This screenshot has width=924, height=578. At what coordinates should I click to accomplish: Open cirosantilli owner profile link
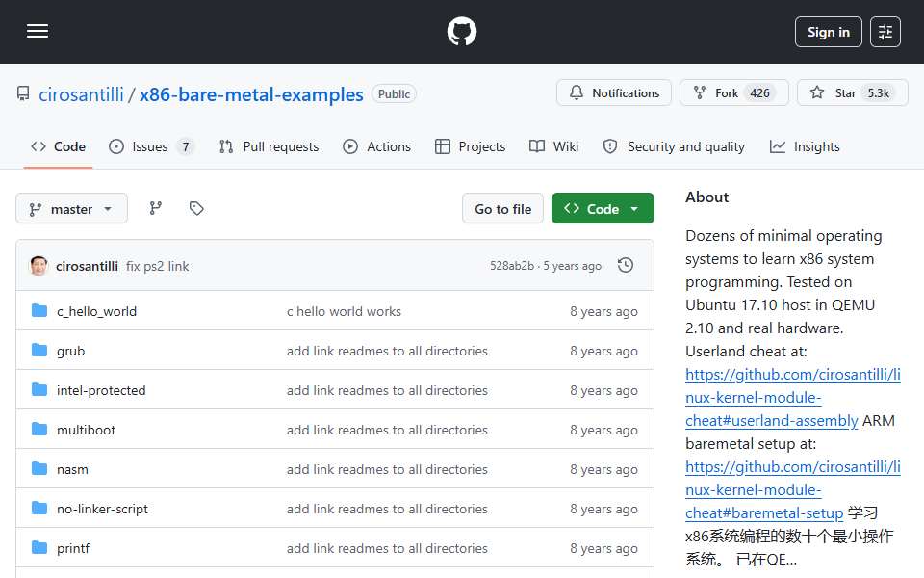[x=81, y=94]
